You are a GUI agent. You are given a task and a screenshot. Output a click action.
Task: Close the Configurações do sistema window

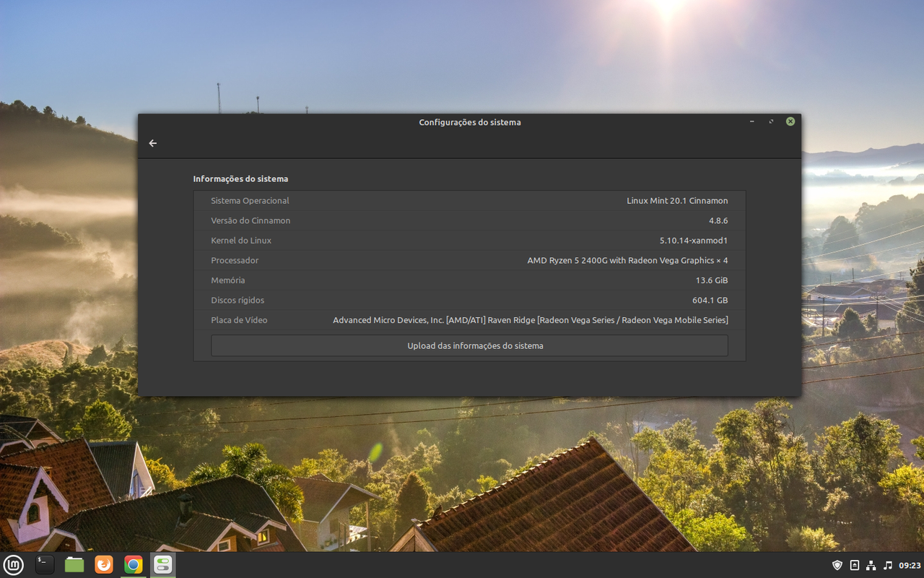(790, 121)
